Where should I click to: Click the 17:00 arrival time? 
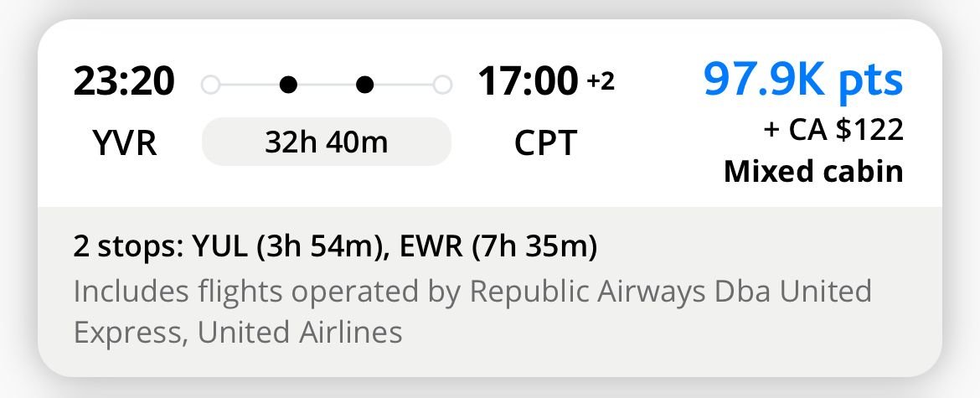(528, 81)
